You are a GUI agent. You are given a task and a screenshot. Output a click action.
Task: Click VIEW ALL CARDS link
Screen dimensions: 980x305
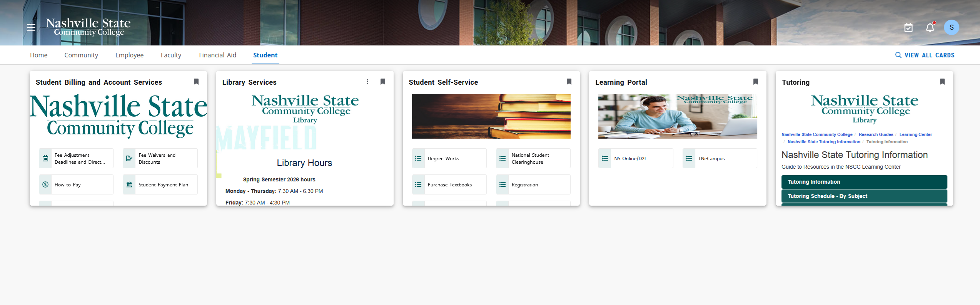coord(929,55)
